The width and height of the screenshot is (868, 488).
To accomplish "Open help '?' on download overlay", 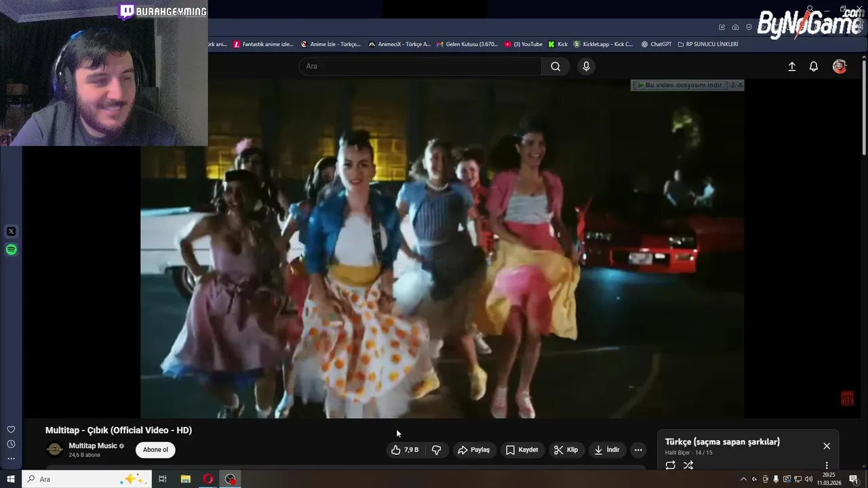I will coord(732,85).
